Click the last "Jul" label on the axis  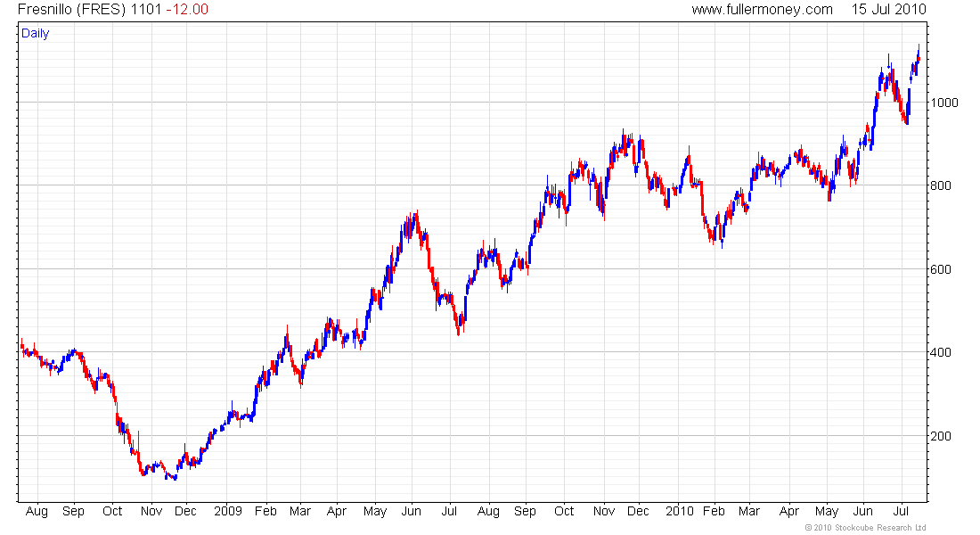(901, 511)
